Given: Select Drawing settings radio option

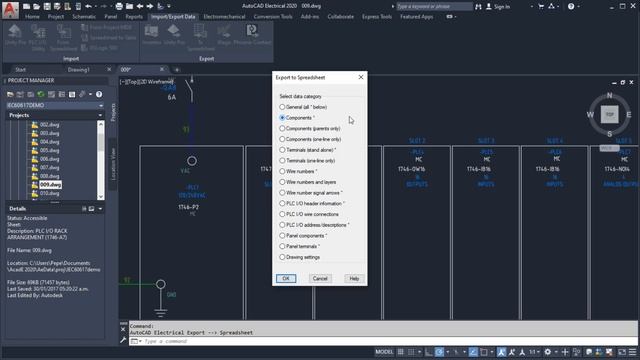Looking at the screenshot, I should tap(282, 257).
